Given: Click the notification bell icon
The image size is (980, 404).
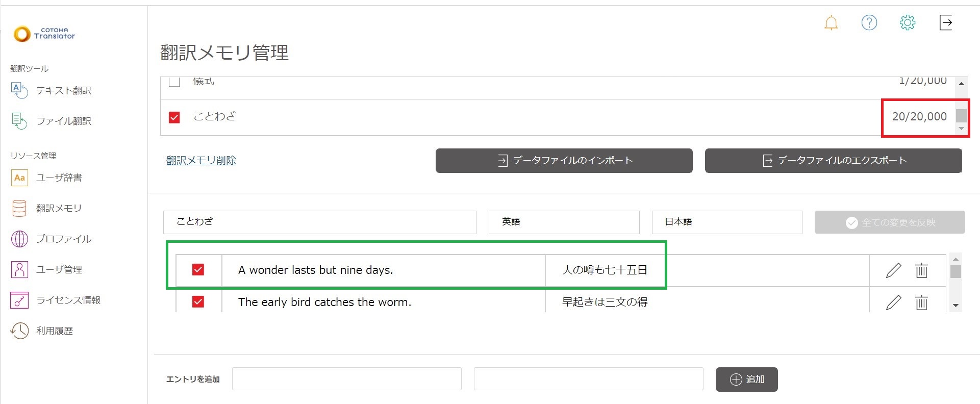Looking at the screenshot, I should tap(831, 23).
